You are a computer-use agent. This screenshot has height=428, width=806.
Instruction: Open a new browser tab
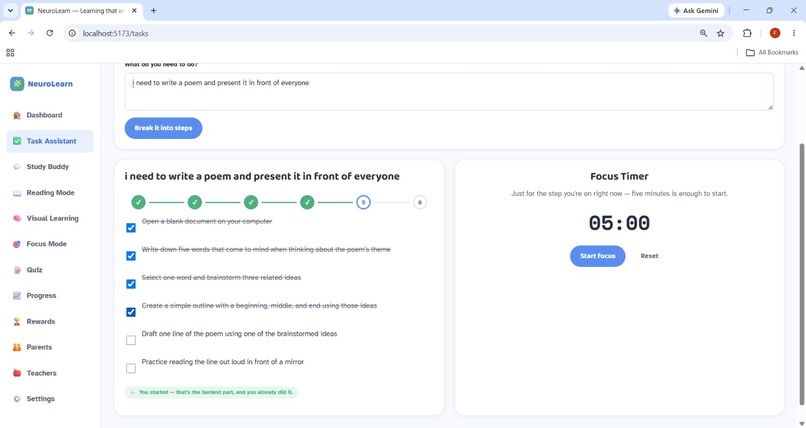(153, 10)
